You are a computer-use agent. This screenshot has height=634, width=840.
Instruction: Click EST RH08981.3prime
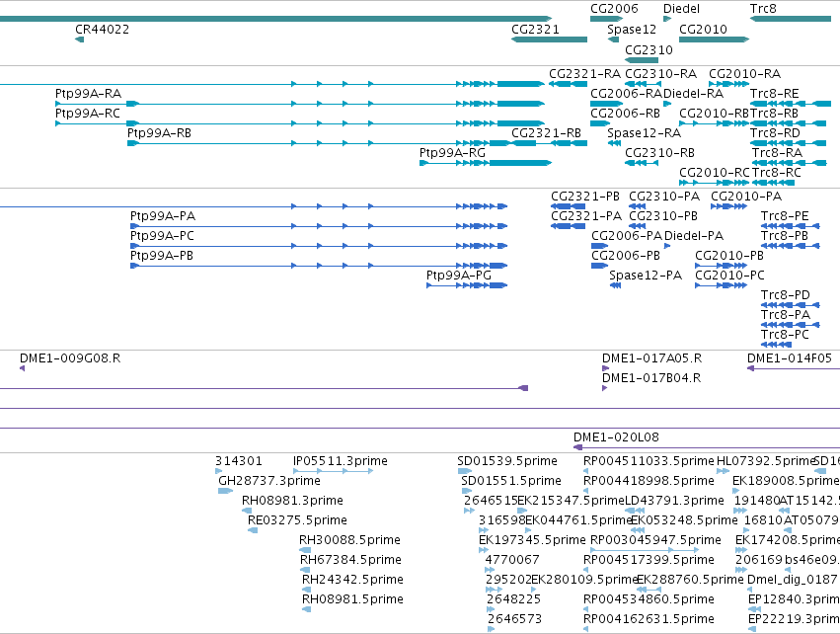coord(292,501)
